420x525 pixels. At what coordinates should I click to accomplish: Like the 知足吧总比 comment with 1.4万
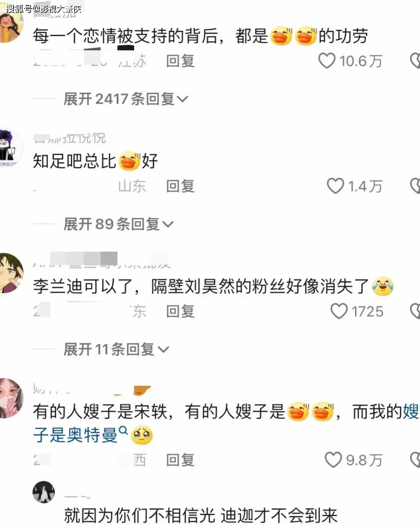(335, 186)
